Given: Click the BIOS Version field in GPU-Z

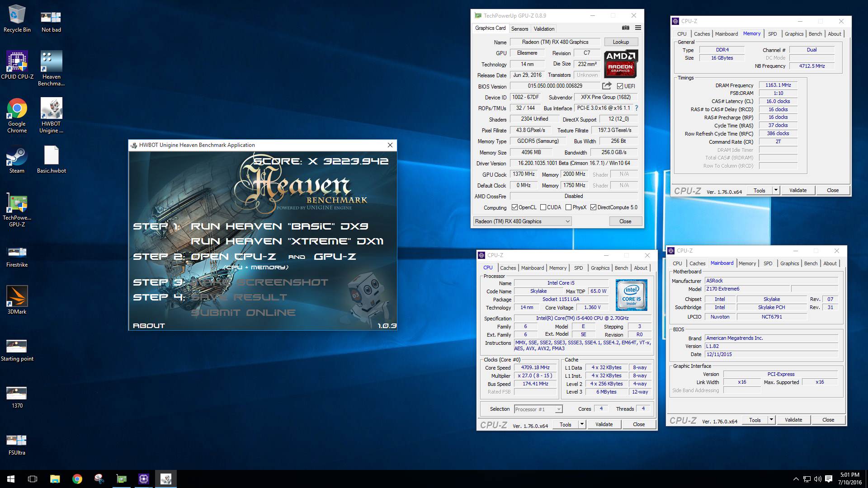Looking at the screenshot, I should click(555, 86).
